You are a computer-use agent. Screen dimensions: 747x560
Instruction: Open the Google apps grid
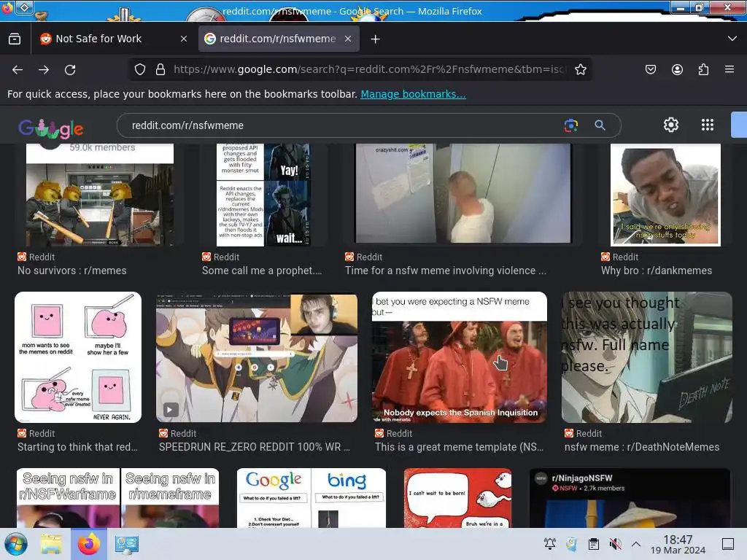pos(708,125)
